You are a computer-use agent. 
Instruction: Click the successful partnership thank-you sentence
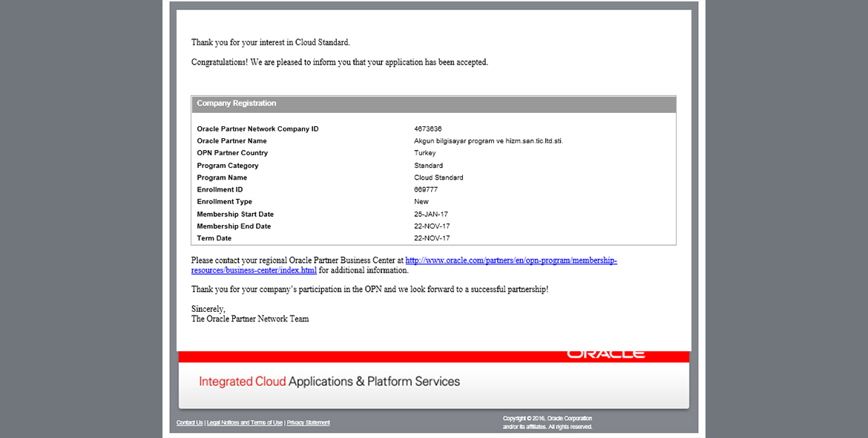coord(369,290)
